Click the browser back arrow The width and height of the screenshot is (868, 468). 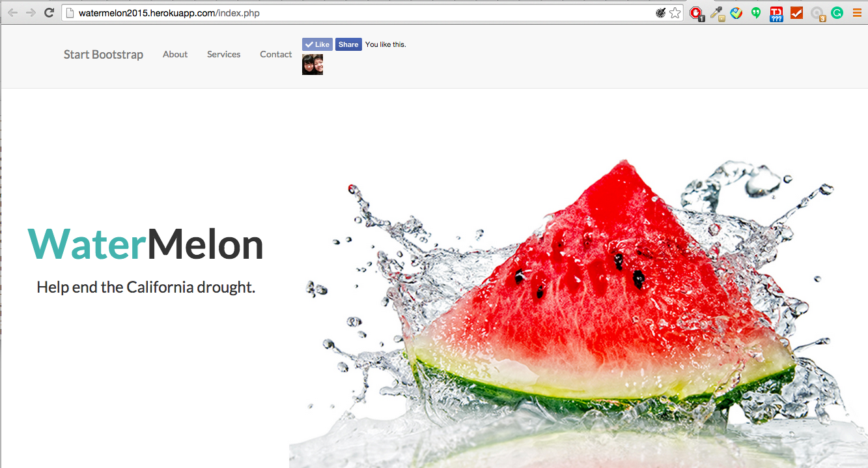[12, 12]
